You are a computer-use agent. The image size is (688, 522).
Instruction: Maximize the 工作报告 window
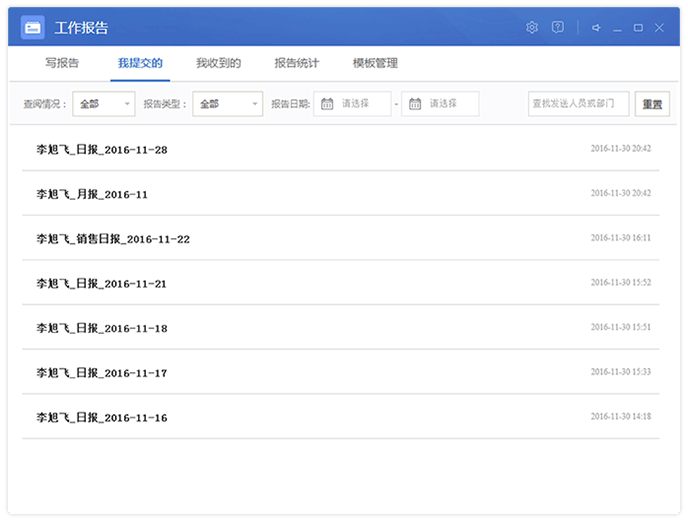pyautogui.click(x=638, y=28)
